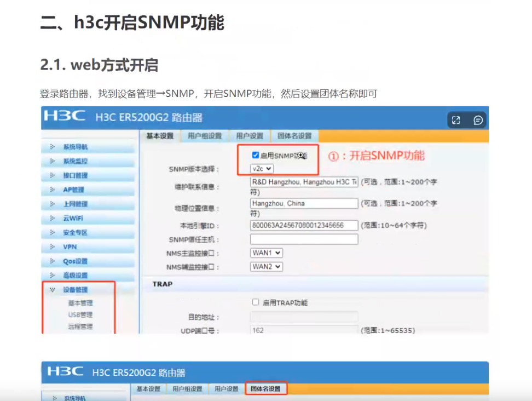The width and height of the screenshot is (532, 401).
Task: Click the 维护联系信息 R&D Hangzhou input field
Action: [304, 182]
